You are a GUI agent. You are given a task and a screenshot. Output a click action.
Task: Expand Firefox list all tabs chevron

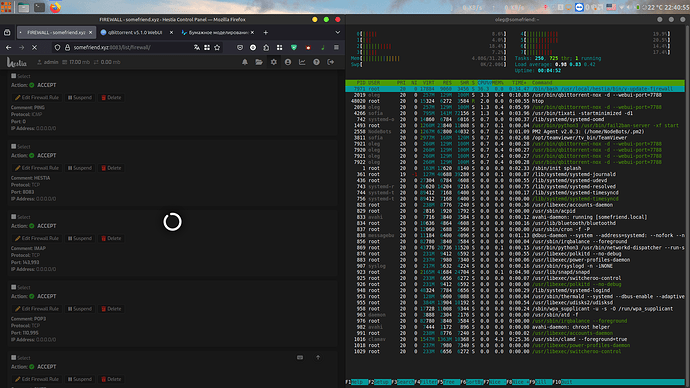pos(338,33)
